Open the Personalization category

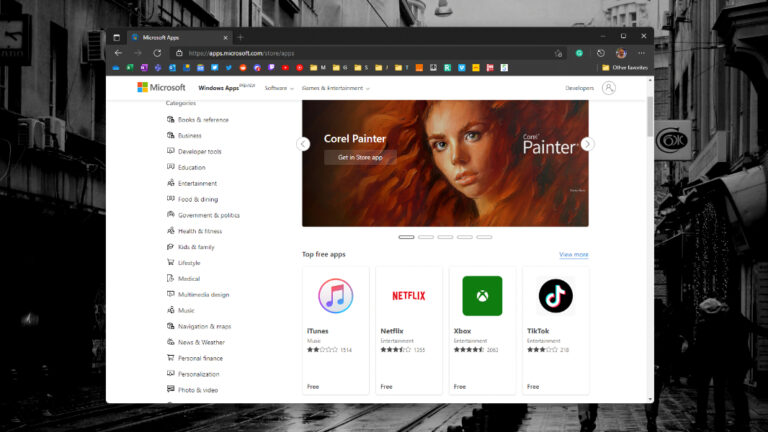tap(193, 374)
